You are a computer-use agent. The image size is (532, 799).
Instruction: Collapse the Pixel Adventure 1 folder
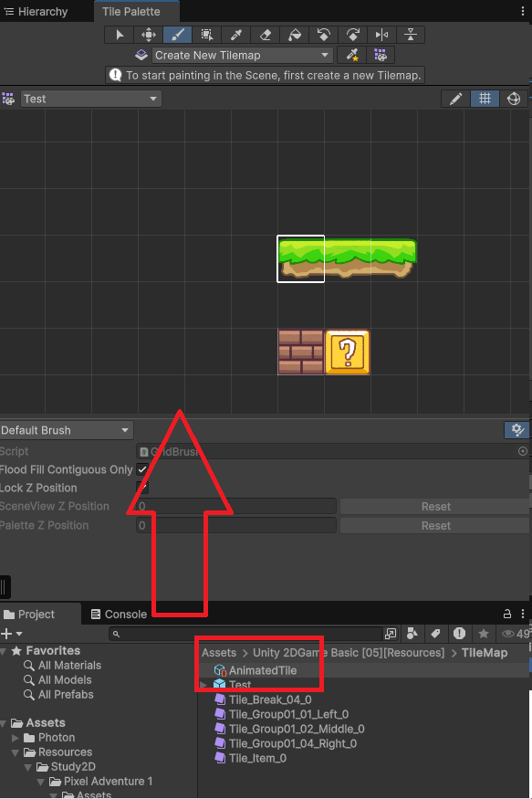[x=41, y=782]
